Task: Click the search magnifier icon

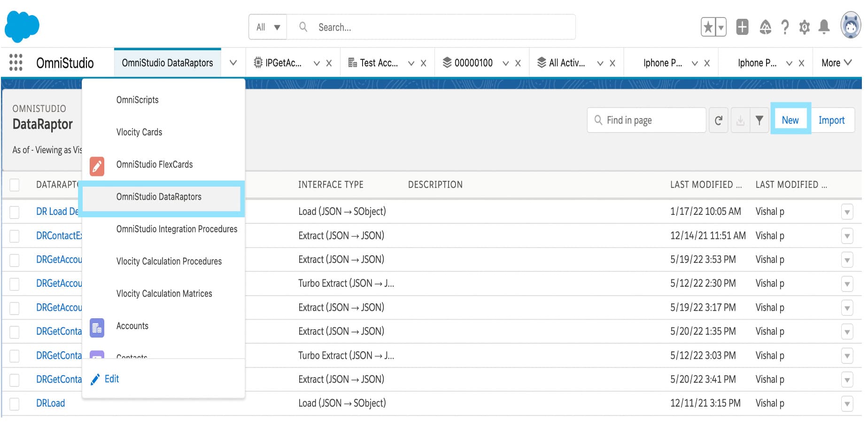Action: [303, 27]
